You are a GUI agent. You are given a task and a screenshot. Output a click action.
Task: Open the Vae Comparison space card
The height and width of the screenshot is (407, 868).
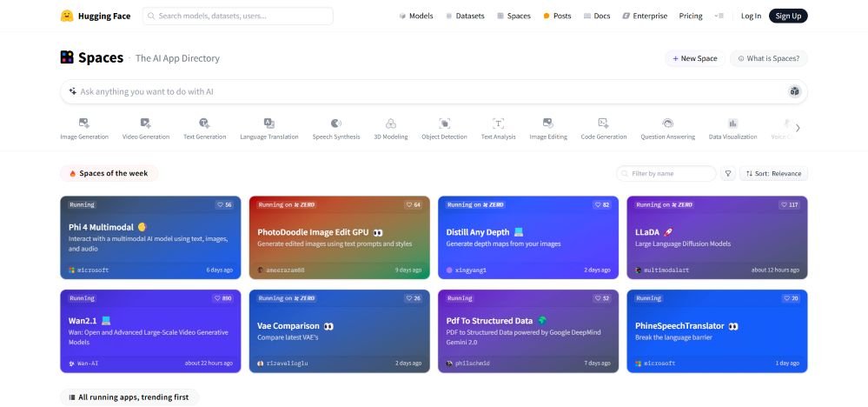pos(340,331)
